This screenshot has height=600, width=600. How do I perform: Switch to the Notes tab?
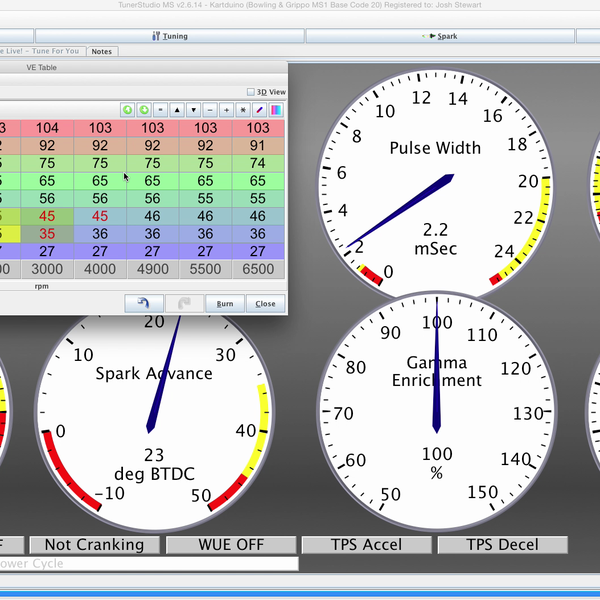[101, 51]
